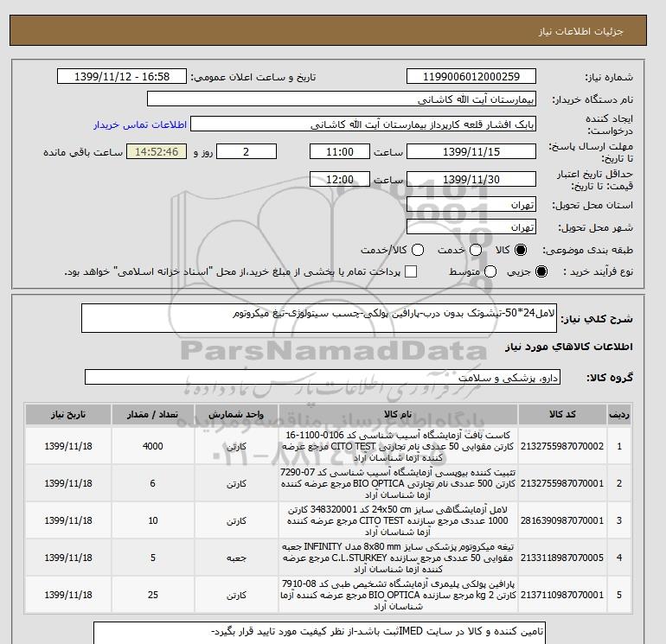666x644 pixels.
Task: Select the کالا/خدمت radio button
Action: (x=418, y=250)
